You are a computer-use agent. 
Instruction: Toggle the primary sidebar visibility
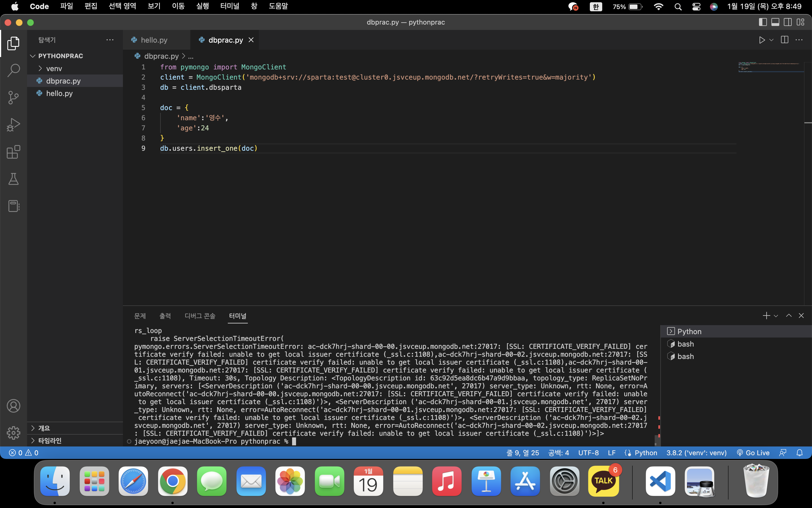pyautogui.click(x=763, y=22)
